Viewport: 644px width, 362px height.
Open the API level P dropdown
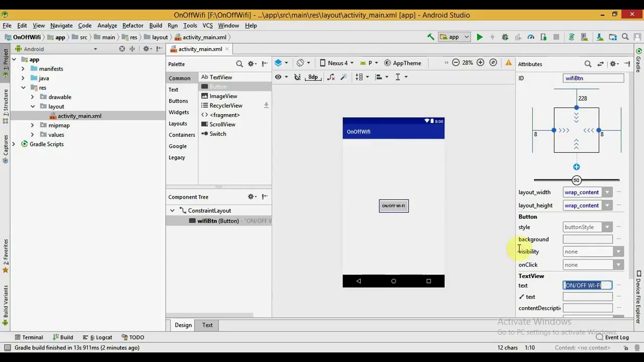370,63
